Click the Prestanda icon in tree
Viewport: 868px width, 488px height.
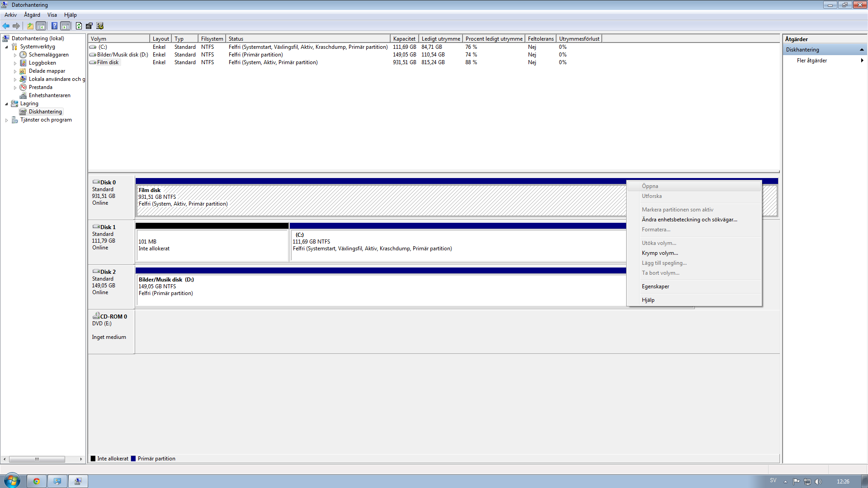coord(23,87)
